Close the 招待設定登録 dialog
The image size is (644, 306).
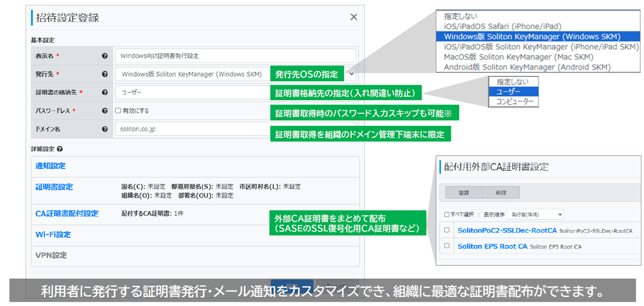[353, 18]
